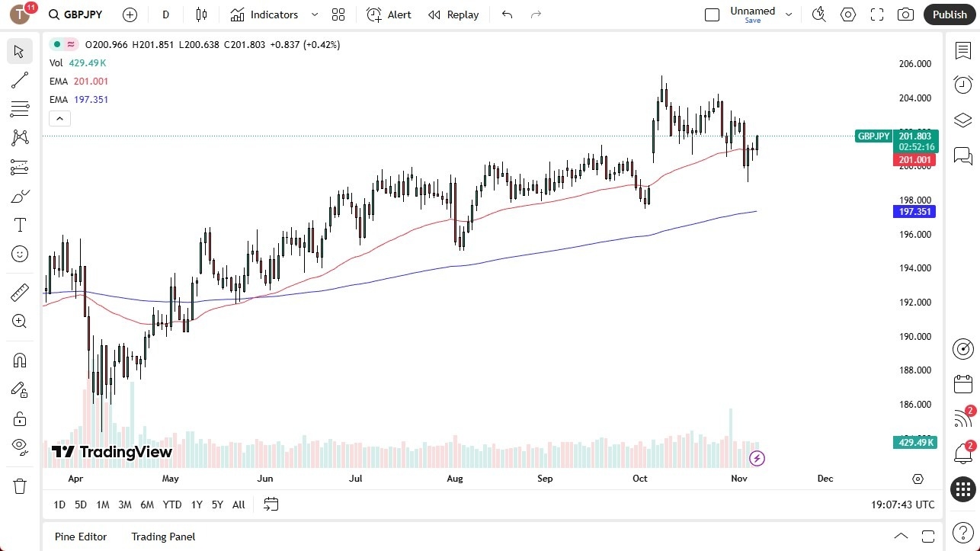Select the Trend Line drawing tool

(x=19, y=80)
